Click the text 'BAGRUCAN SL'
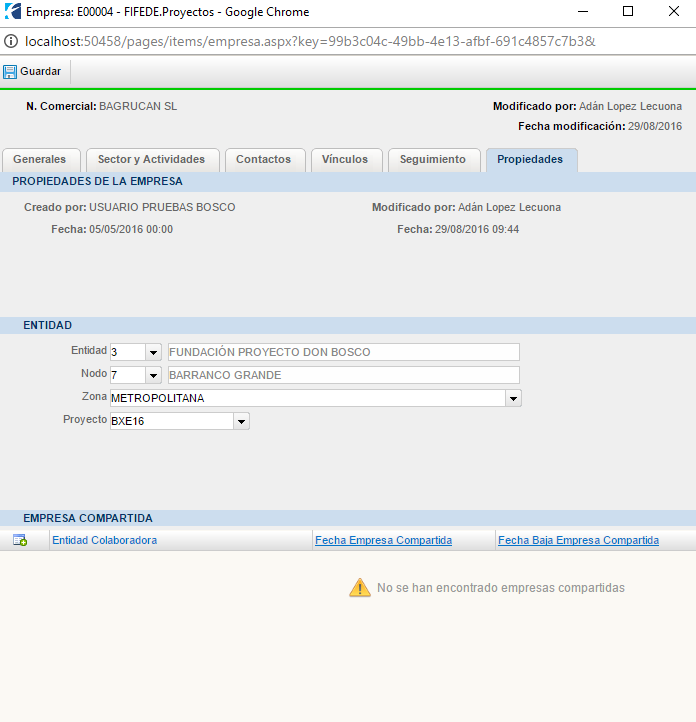Screen dimensions: 696x722 (138, 106)
